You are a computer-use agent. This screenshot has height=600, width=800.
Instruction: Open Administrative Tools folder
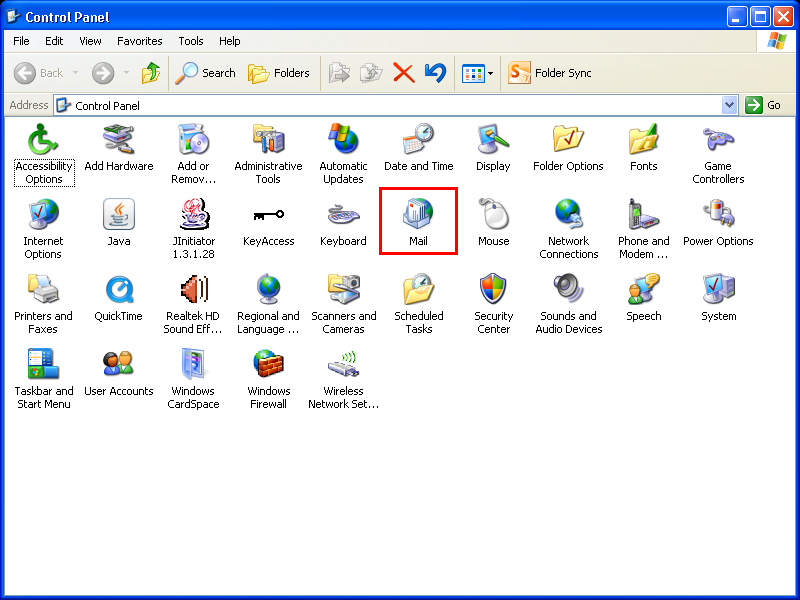(x=268, y=155)
